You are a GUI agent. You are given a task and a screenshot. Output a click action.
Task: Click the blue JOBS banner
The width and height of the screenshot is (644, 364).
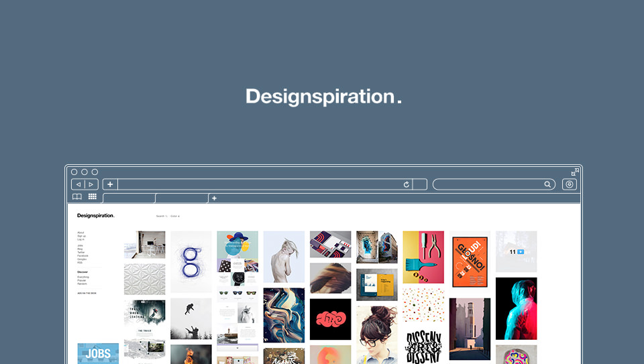pyautogui.click(x=98, y=353)
